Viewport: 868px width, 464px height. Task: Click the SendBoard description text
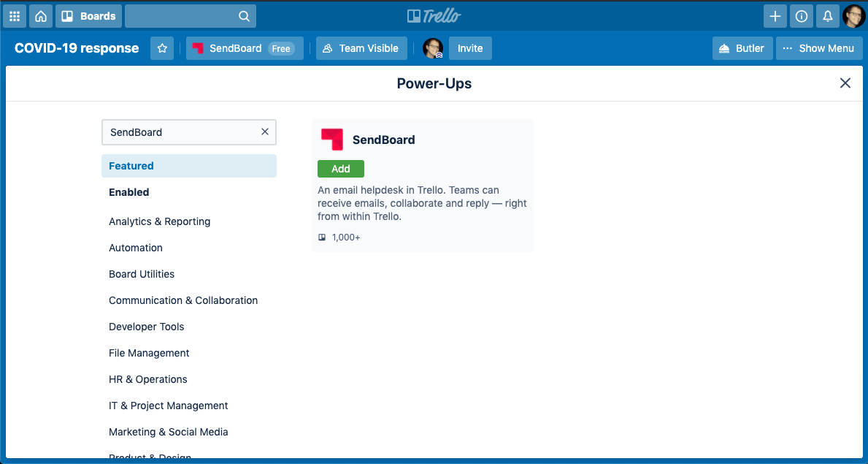point(423,203)
